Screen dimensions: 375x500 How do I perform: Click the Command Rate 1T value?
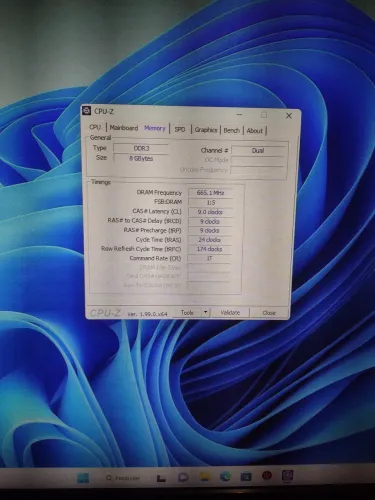point(210,258)
